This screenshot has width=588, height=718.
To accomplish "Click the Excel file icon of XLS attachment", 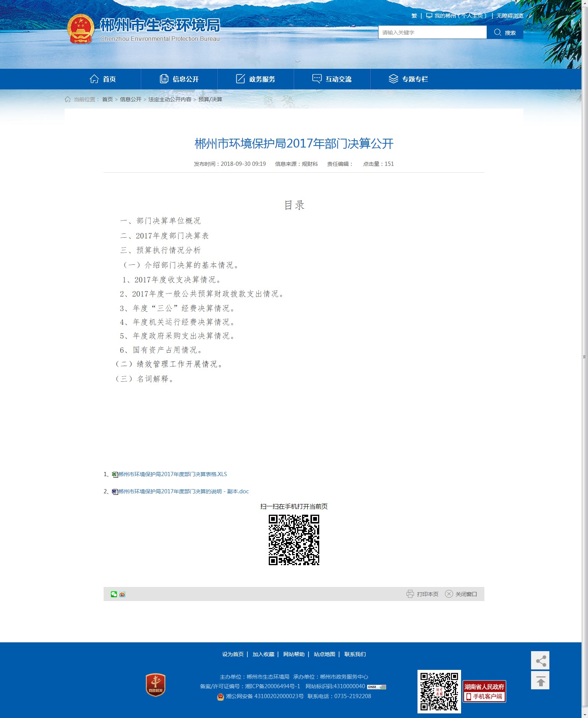I will [115, 475].
